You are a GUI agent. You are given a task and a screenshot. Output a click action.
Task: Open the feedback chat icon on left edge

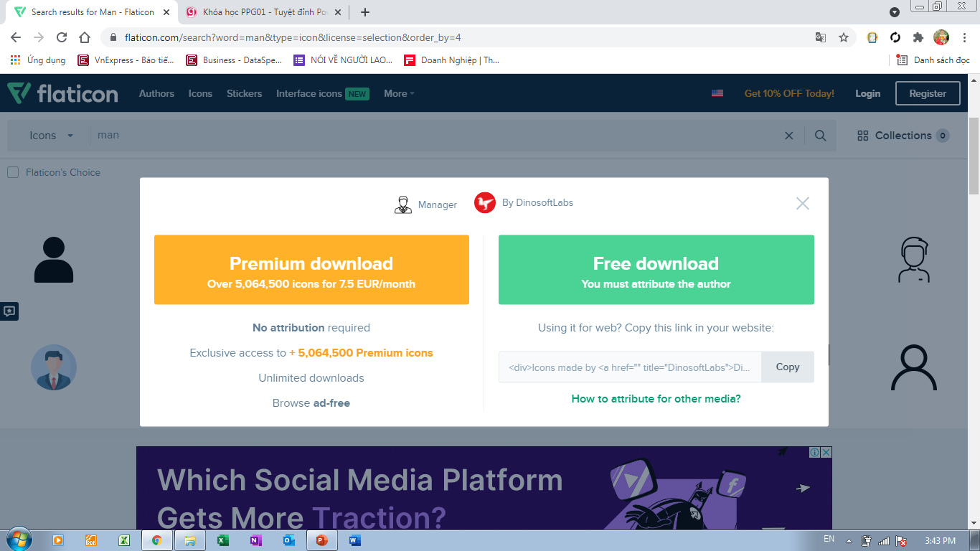tap(9, 311)
